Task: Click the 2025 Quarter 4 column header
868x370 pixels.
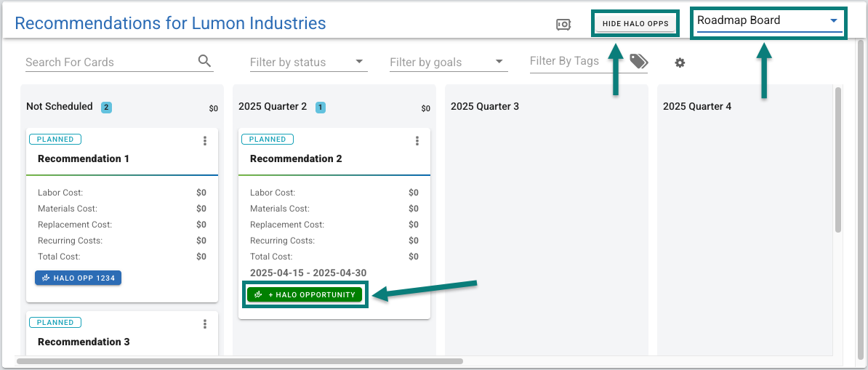Action: pos(697,106)
